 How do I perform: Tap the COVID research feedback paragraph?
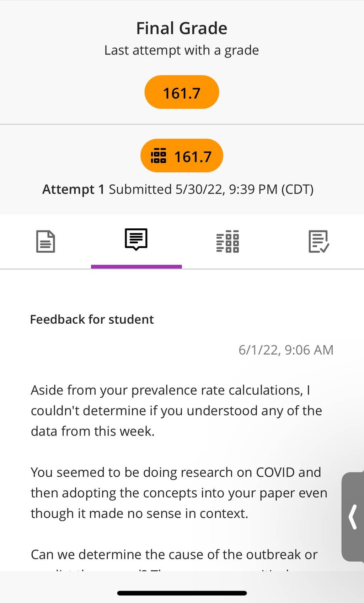179,493
